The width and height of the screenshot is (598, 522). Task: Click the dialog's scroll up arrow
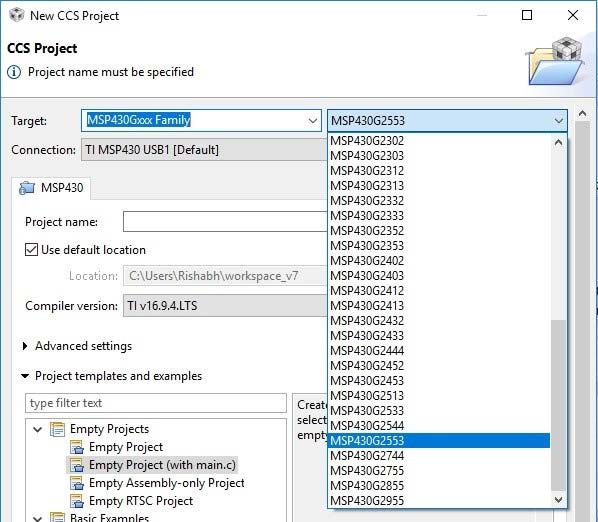[x=582, y=113]
